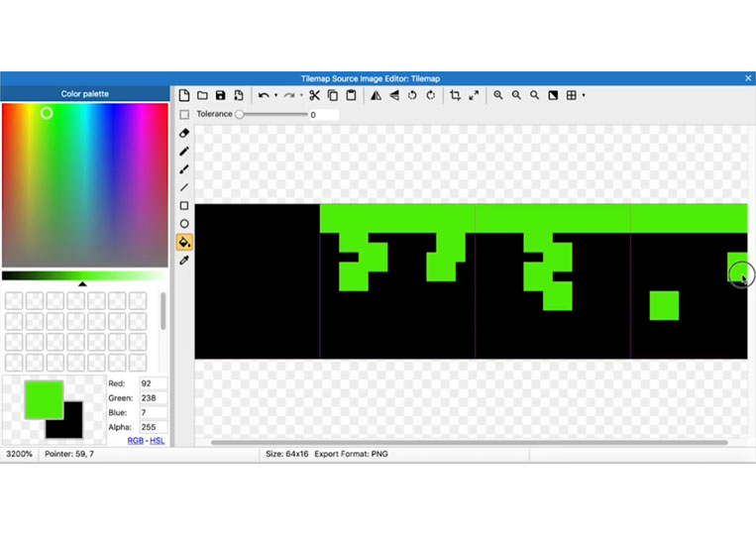Image resolution: width=756 pixels, height=536 pixels.
Task: Switch to the RGB color mode link
Action: pos(135,441)
